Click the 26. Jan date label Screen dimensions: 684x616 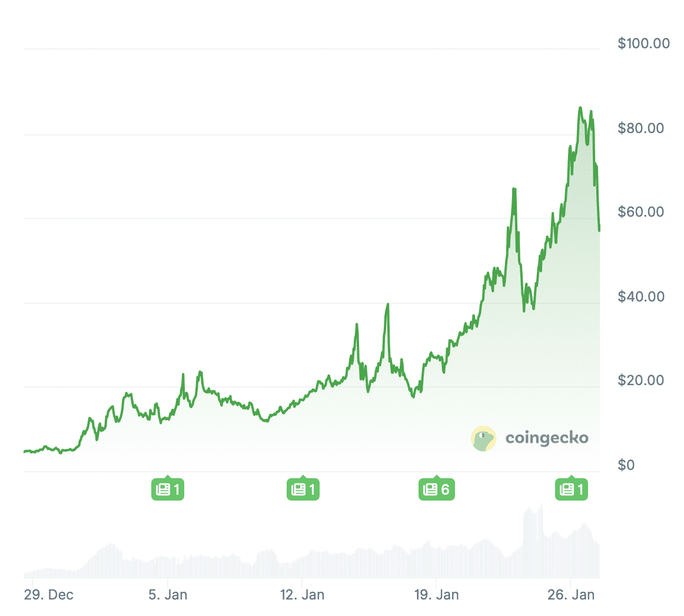(570, 595)
